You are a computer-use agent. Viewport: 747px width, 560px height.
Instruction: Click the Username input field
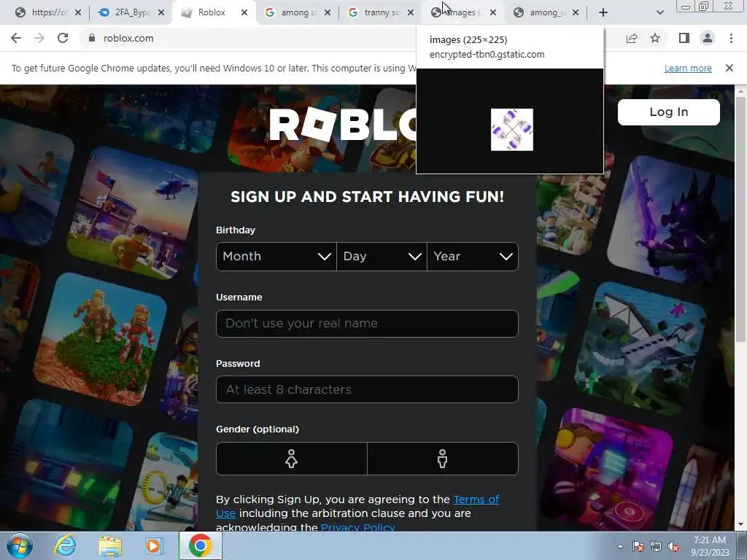367,323
